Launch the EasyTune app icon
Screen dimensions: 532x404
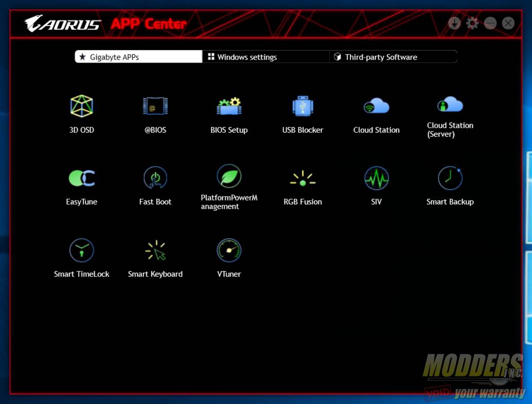[81, 178]
